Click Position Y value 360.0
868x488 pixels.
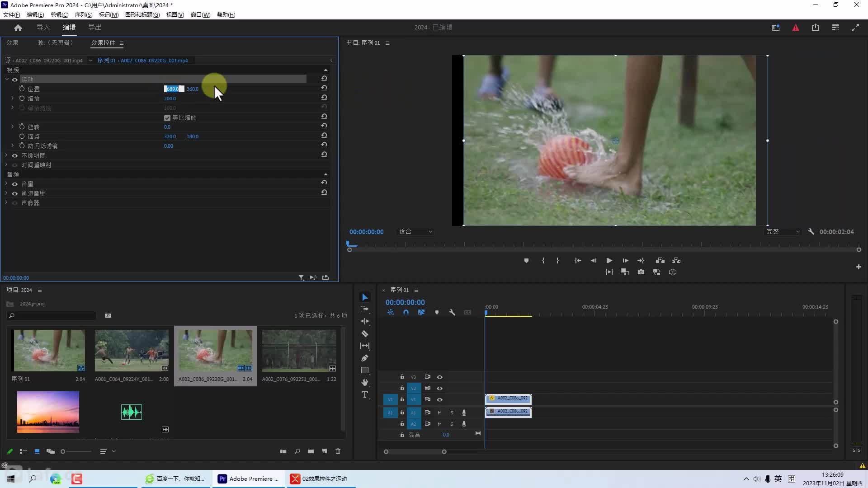(x=193, y=89)
